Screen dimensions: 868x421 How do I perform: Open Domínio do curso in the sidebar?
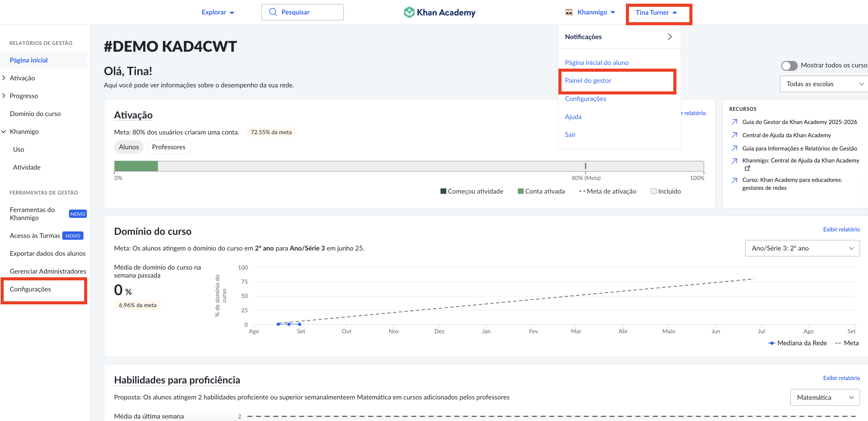click(35, 114)
